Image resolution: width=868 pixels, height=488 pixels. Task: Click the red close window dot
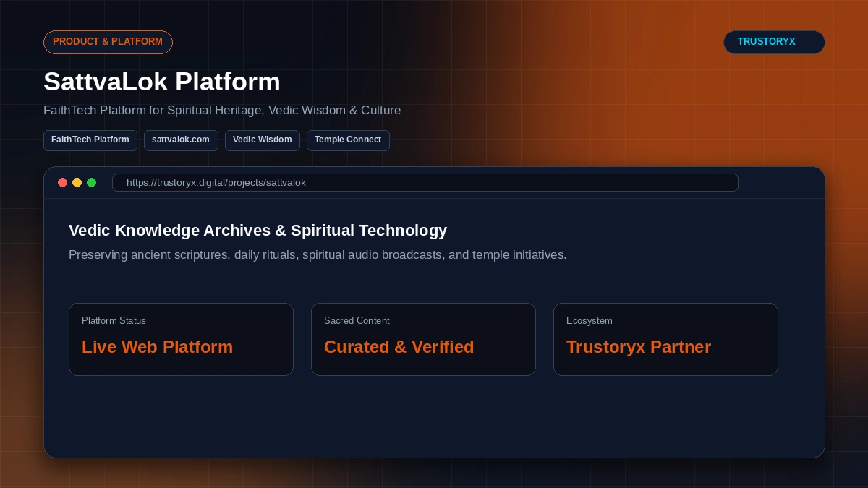tap(63, 183)
